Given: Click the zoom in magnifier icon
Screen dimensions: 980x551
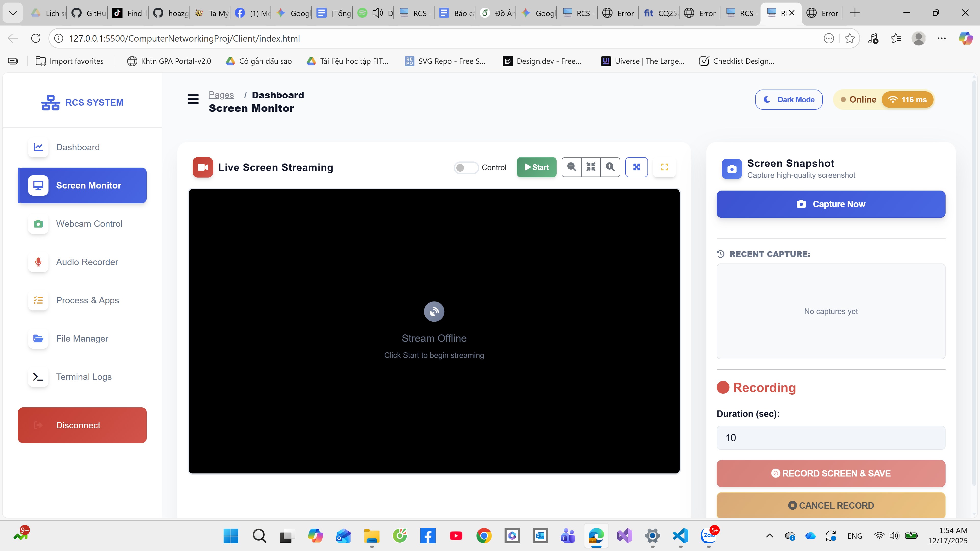Looking at the screenshot, I should pos(610,167).
